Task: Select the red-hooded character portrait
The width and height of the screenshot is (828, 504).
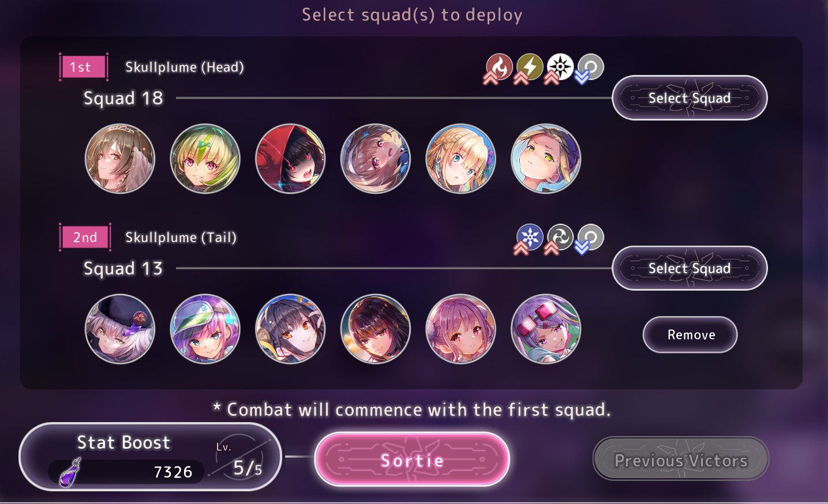Action: (x=290, y=159)
